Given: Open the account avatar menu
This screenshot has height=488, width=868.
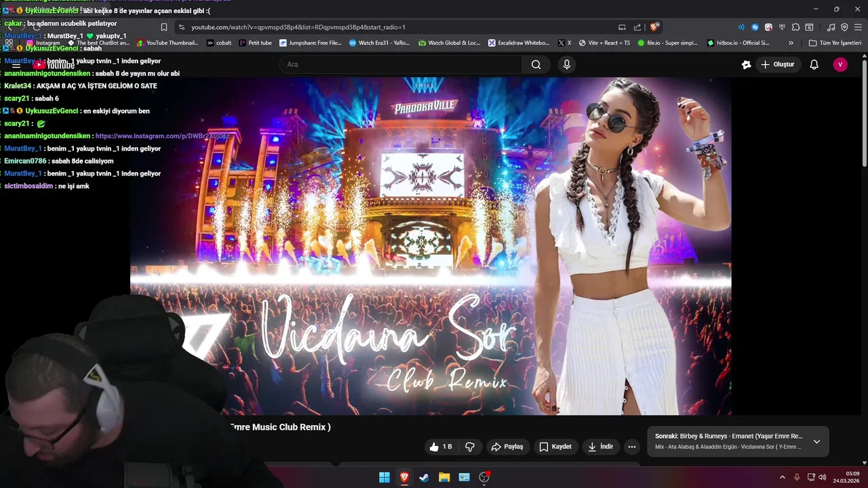Looking at the screenshot, I should 840,64.
